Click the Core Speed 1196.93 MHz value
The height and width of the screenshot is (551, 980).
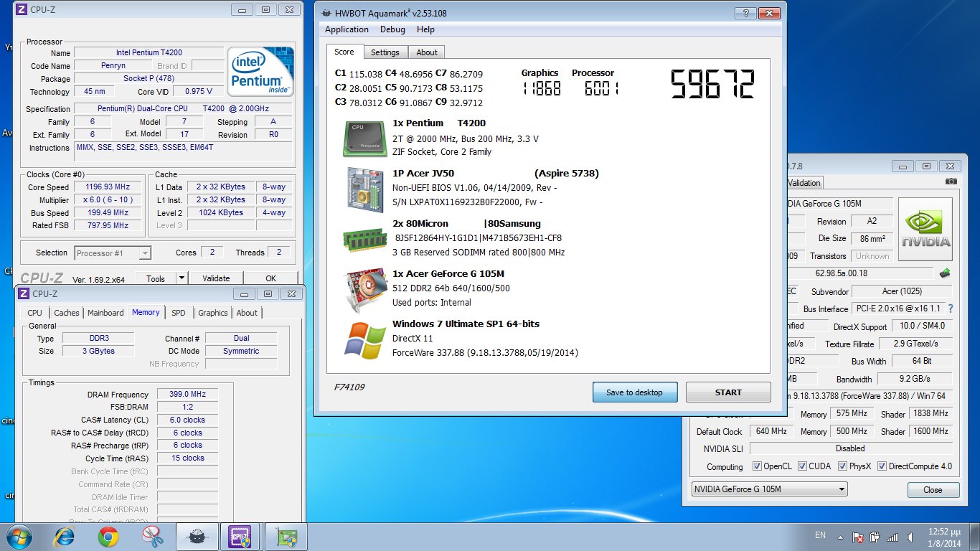coord(108,187)
